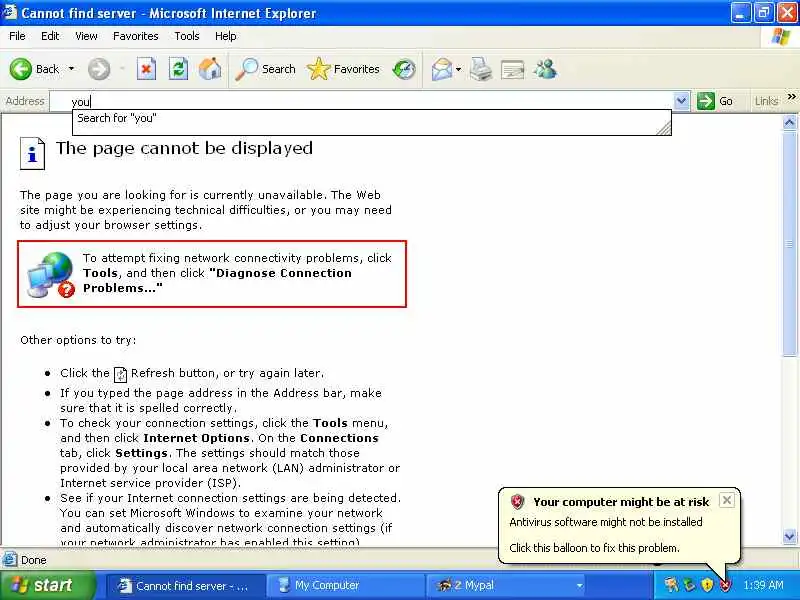The height and width of the screenshot is (600, 800).
Task: Click the vertical scrollbar down arrow
Action: click(790, 537)
